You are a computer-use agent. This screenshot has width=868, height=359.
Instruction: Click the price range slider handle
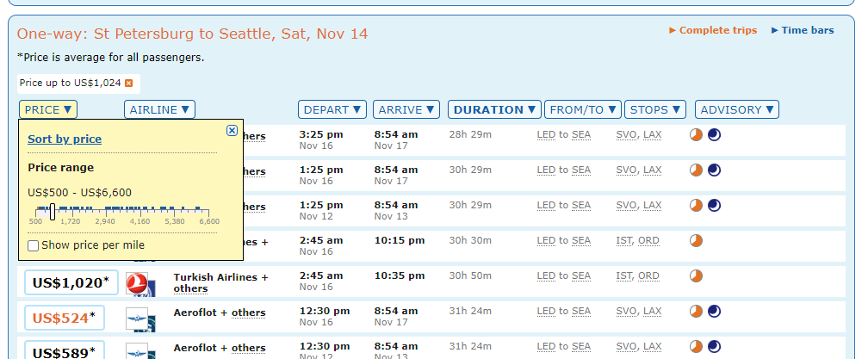tap(53, 211)
